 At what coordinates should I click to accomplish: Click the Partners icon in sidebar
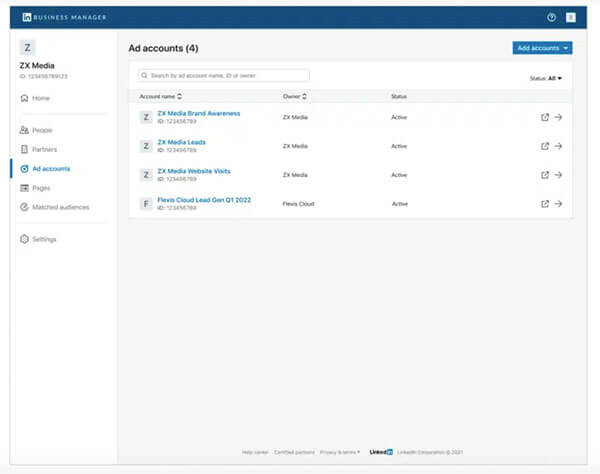click(24, 149)
